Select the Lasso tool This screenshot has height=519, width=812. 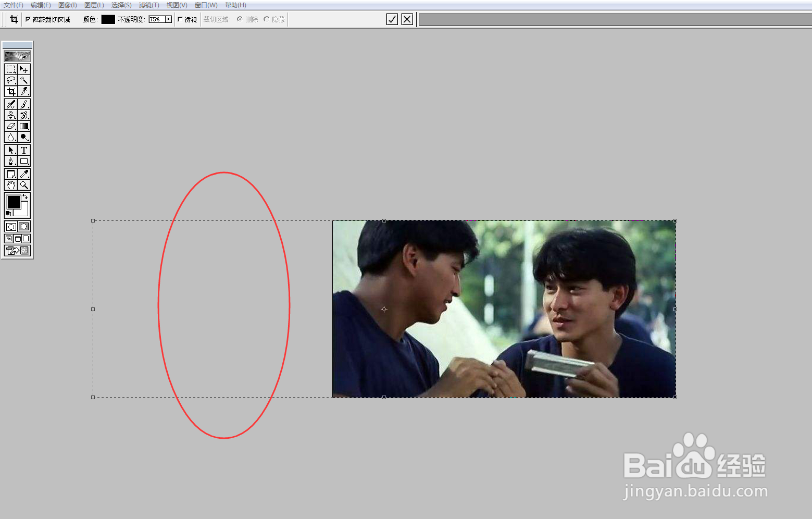pos(11,80)
